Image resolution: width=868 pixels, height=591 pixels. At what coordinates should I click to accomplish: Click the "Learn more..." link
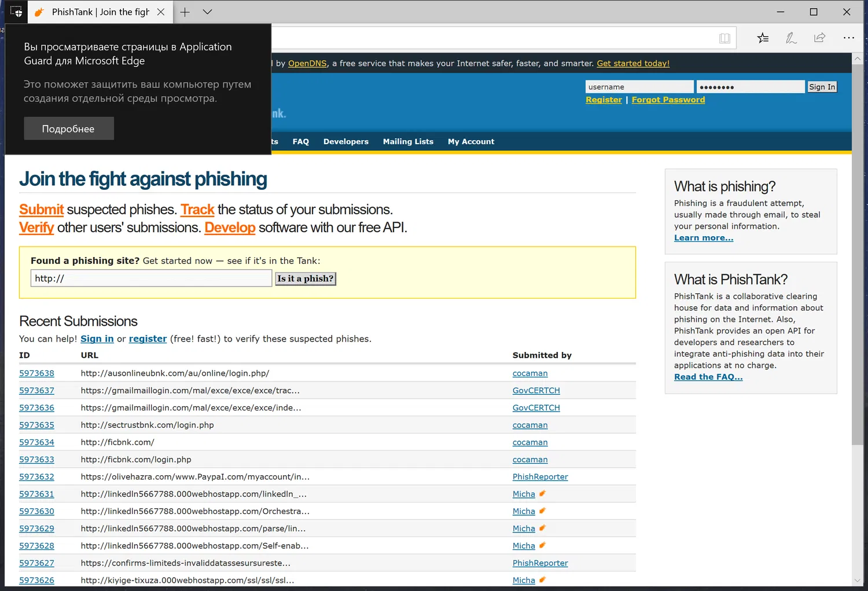(x=704, y=238)
